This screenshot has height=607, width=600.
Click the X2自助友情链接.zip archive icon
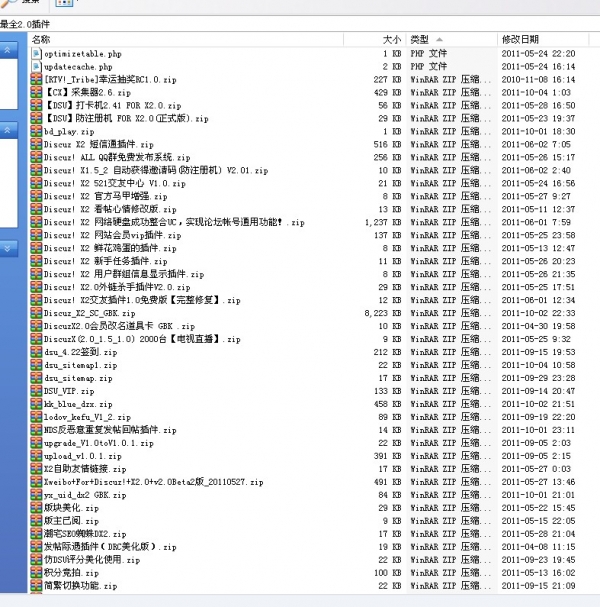(x=36, y=469)
